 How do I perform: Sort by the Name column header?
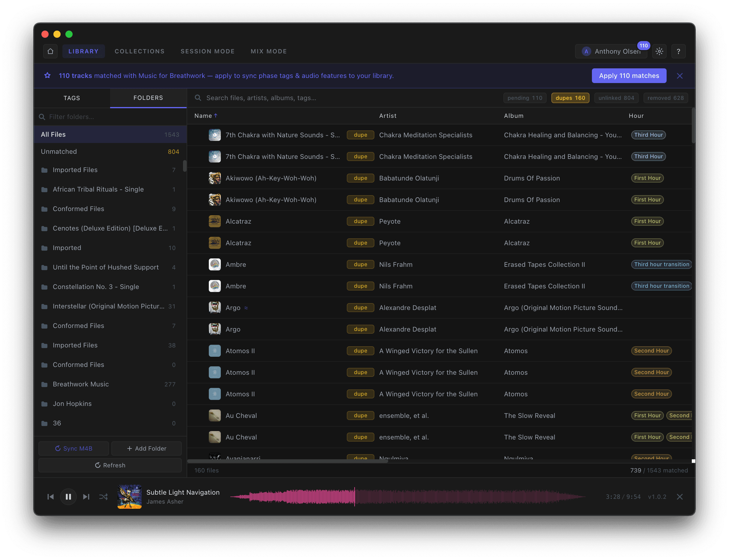coord(206,116)
